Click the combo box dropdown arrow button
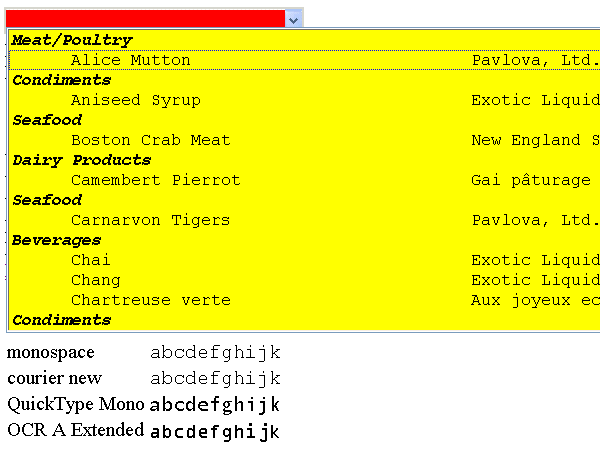This screenshot has height=451, width=600. pos(293,19)
